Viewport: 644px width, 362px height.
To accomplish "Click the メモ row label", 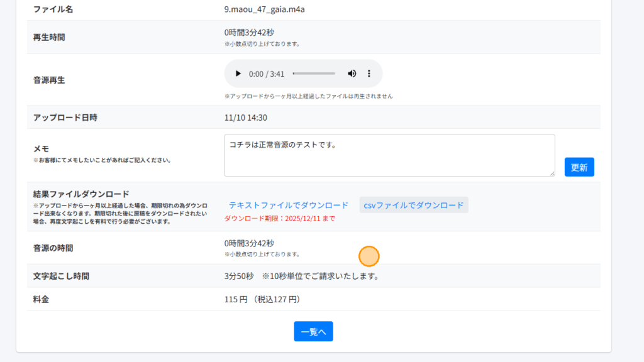I will click(x=42, y=149).
